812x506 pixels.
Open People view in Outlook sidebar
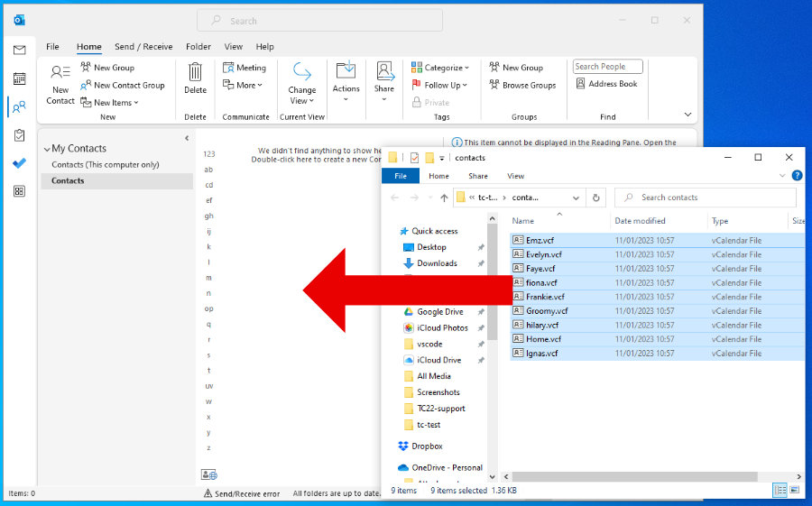[19, 107]
